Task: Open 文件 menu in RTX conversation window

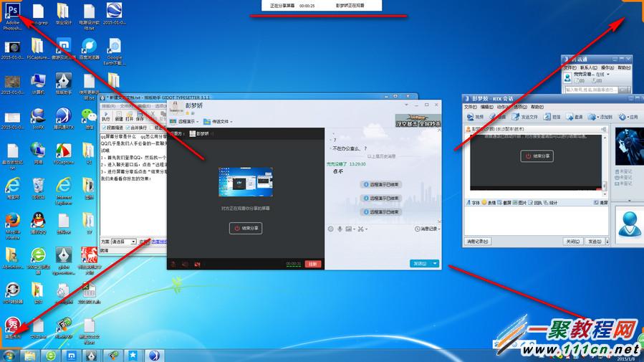Action: click(470, 107)
